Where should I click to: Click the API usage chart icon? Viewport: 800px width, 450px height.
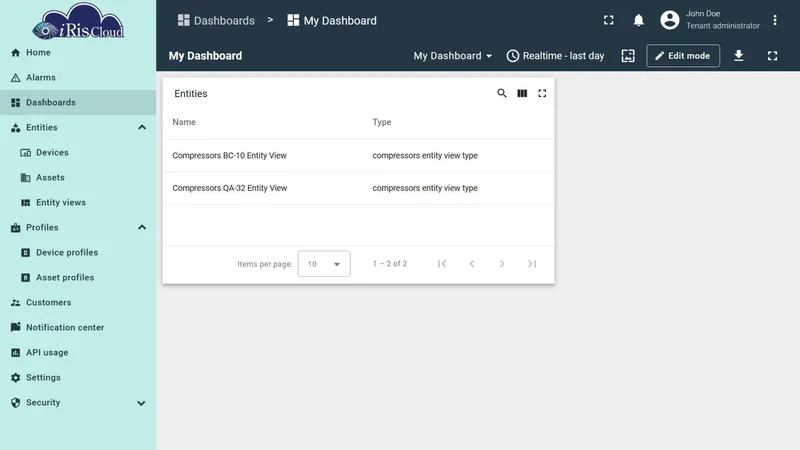15,353
